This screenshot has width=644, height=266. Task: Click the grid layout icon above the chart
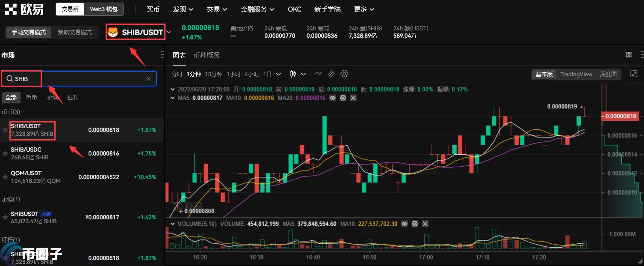(x=629, y=54)
